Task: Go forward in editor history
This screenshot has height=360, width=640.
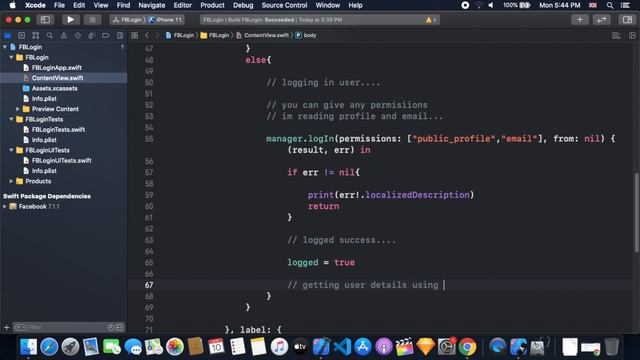Action: click(157, 36)
